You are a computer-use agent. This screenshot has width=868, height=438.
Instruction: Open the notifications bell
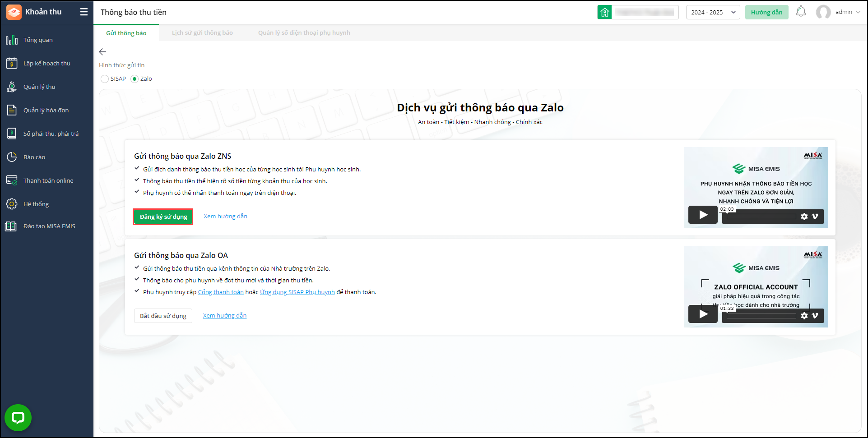coord(801,12)
